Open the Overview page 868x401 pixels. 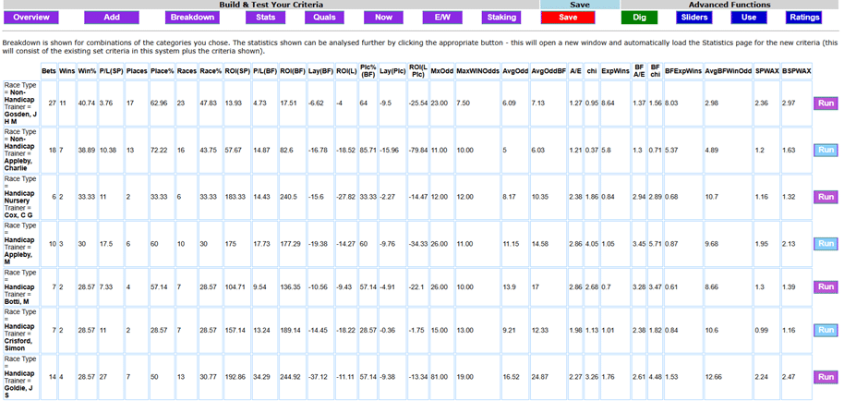click(31, 18)
